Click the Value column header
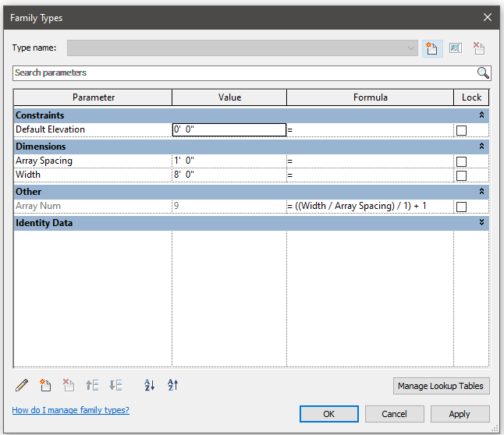The height and width of the screenshot is (435, 504). pos(229,97)
